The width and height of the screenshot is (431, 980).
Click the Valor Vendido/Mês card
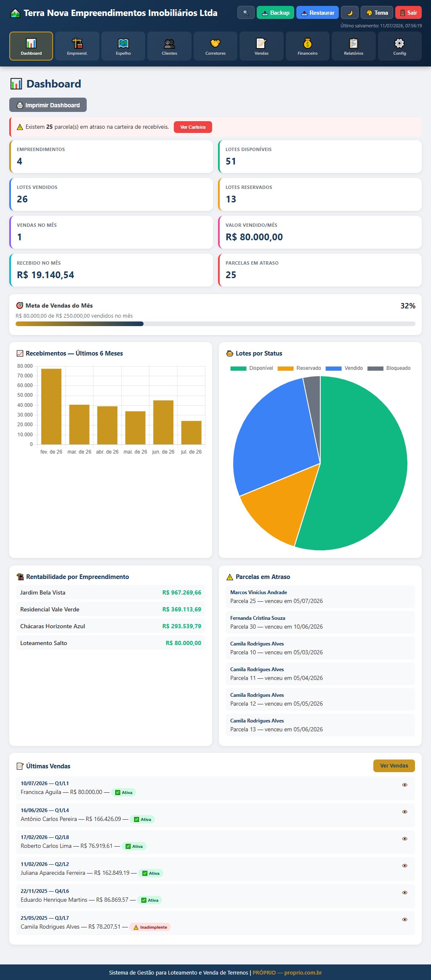point(320,232)
